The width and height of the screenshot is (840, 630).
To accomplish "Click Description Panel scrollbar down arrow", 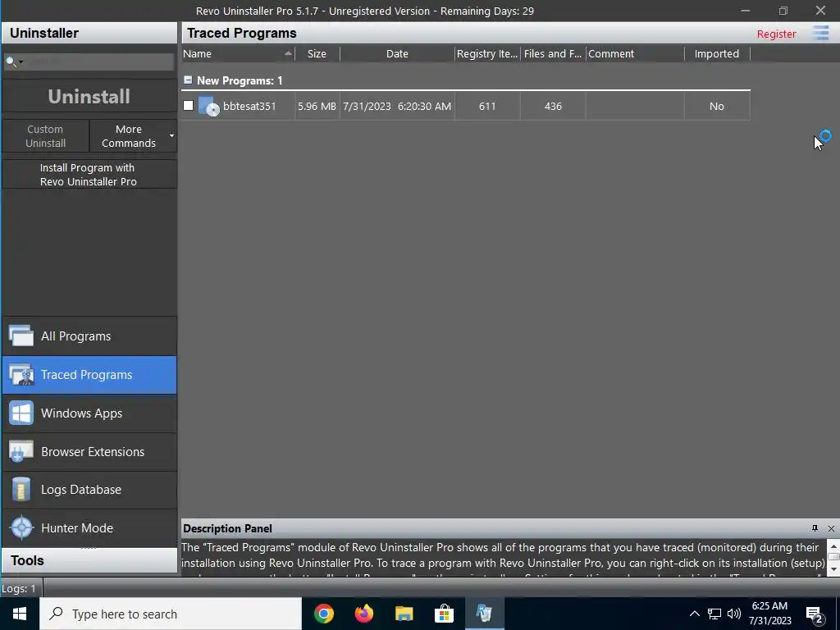I will click(833, 569).
